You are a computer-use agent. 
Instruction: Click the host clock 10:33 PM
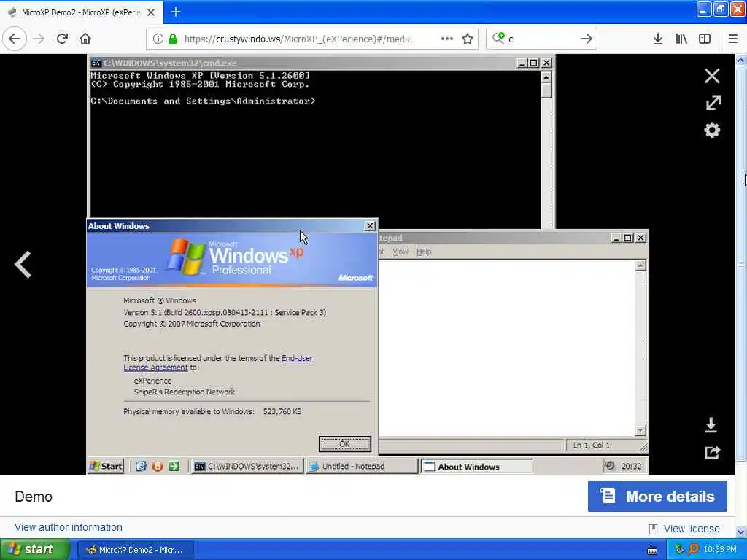(719, 549)
